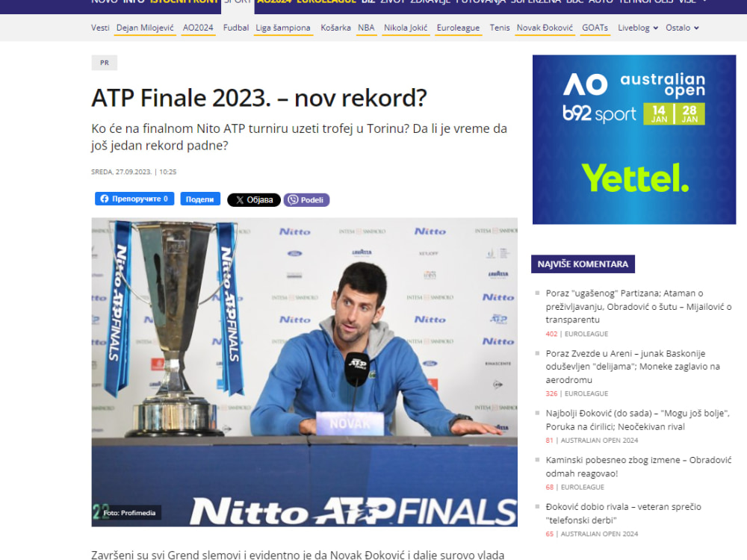Click the PR category tag

[105, 63]
